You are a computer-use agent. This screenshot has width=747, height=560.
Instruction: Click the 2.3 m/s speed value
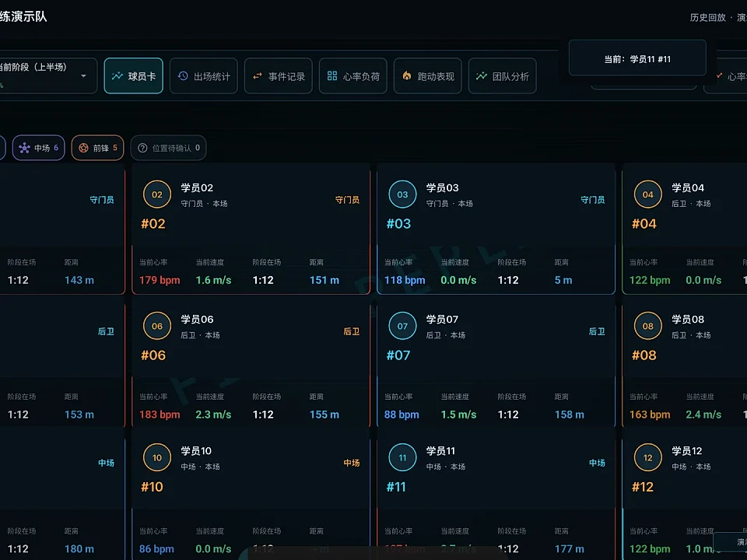tap(213, 415)
